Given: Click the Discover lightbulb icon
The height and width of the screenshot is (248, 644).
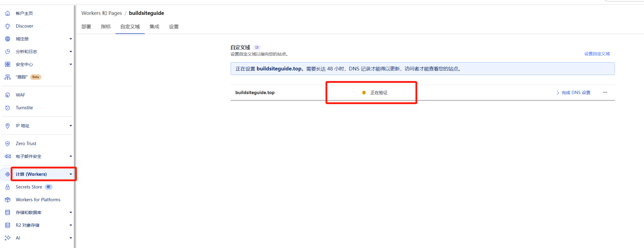Looking at the screenshot, I should 8,26.
